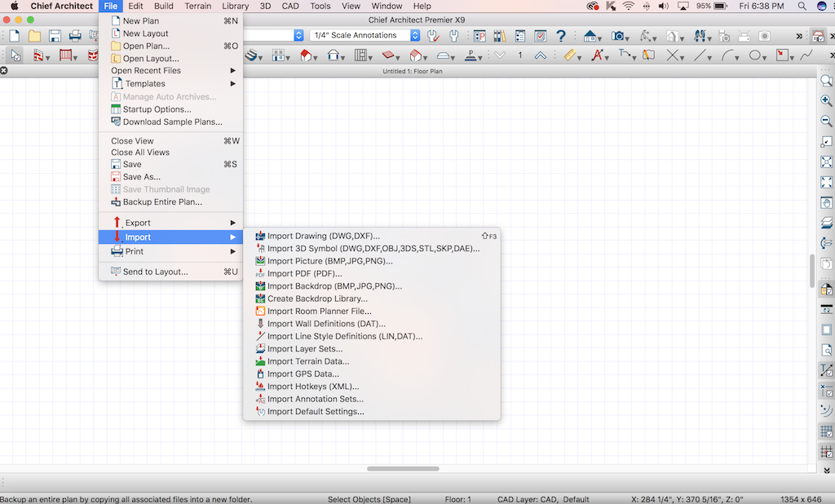Toggle the home plan view button at toolbar end
835x504 pixels.
tap(818, 36)
